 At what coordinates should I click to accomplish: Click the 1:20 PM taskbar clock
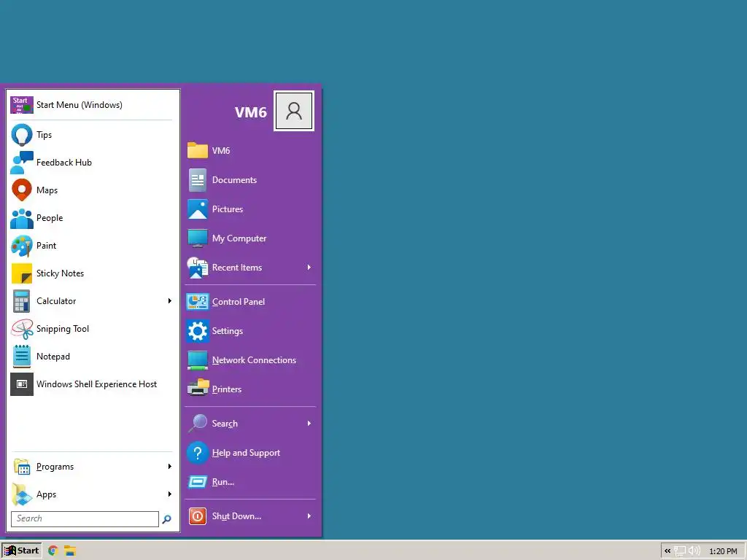pos(723,551)
